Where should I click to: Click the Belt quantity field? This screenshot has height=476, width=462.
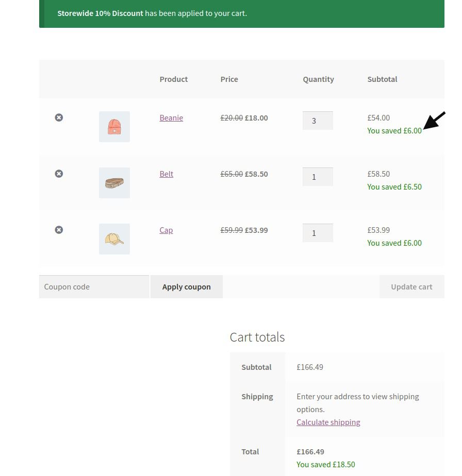318,177
